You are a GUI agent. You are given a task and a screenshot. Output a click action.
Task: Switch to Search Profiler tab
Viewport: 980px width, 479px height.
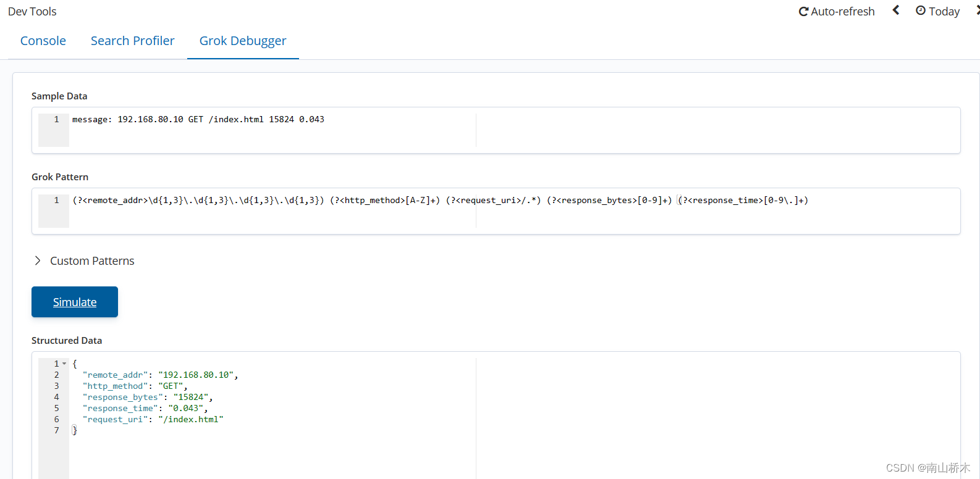coord(132,41)
